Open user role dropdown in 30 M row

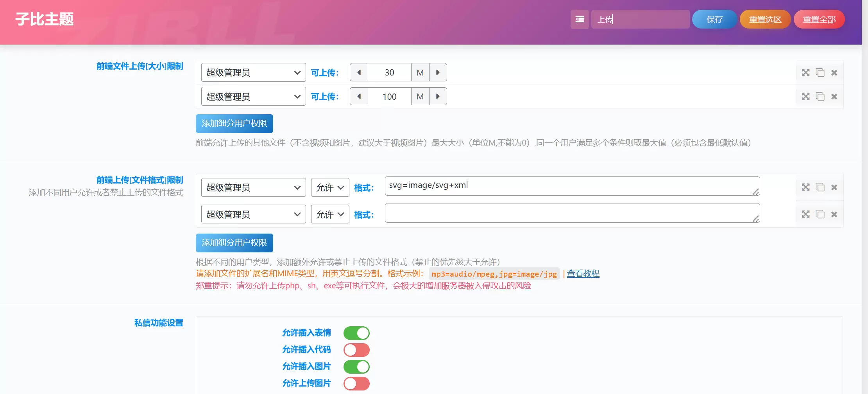coord(253,72)
